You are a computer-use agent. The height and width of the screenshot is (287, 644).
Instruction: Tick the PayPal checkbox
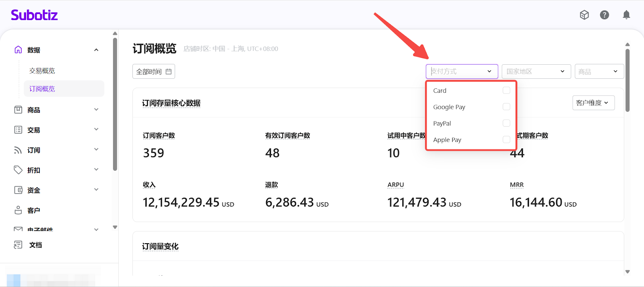pos(506,123)
